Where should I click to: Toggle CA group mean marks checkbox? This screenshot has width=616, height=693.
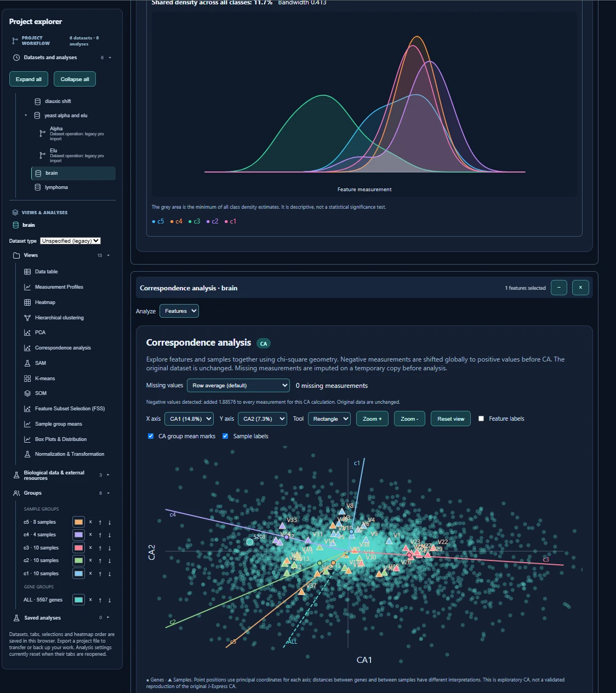pyautogui.click(x=151, y=436)
